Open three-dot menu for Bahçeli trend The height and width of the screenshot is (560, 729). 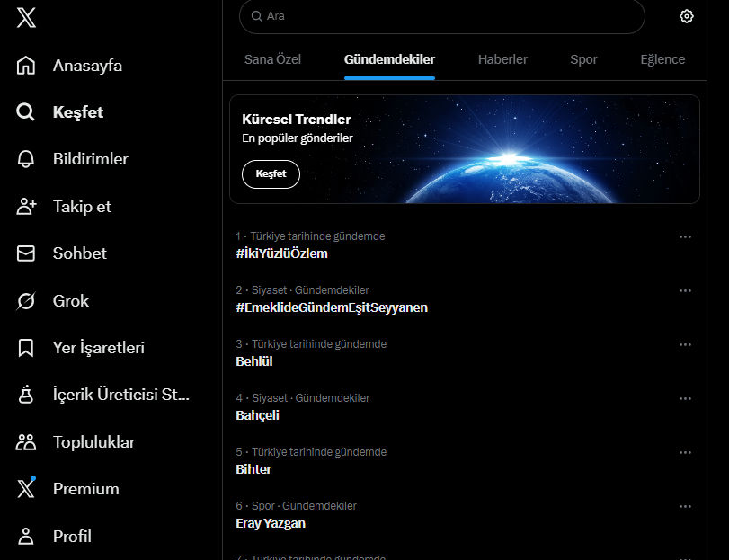point(685,398)
